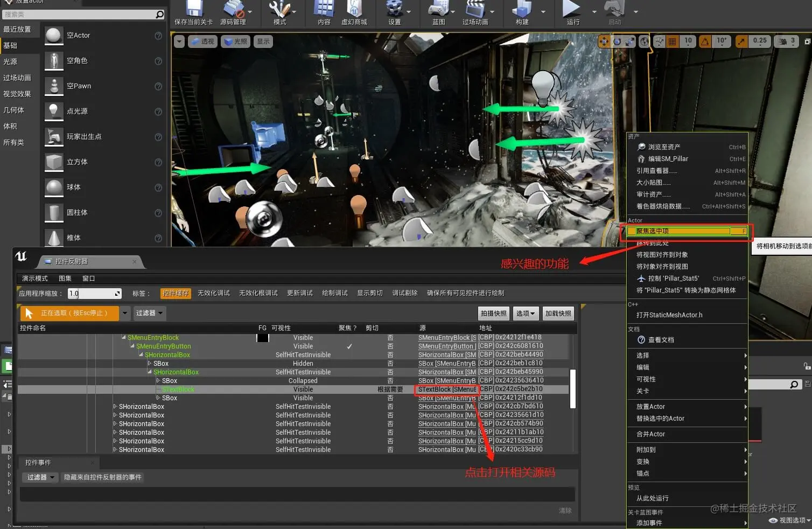
Task: Choose 编辑SM_Pillar in the context menu
Action: point(687,159)
